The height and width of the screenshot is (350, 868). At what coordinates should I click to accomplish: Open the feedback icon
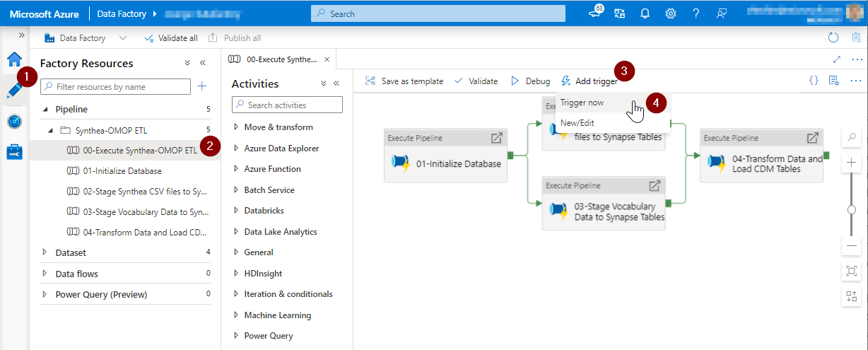tap(722, 13)
